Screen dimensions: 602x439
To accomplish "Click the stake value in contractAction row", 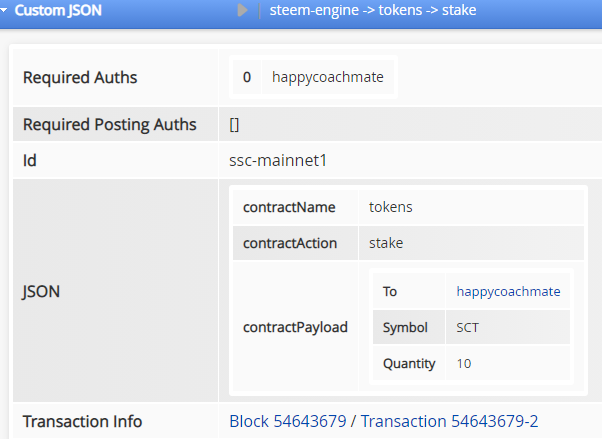I will 386,243.
